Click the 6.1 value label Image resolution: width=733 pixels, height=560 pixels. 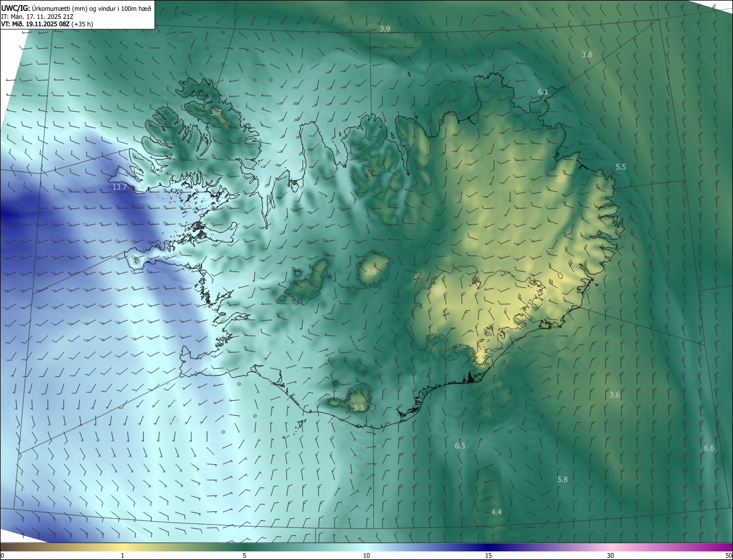click(x=543, y=92)
